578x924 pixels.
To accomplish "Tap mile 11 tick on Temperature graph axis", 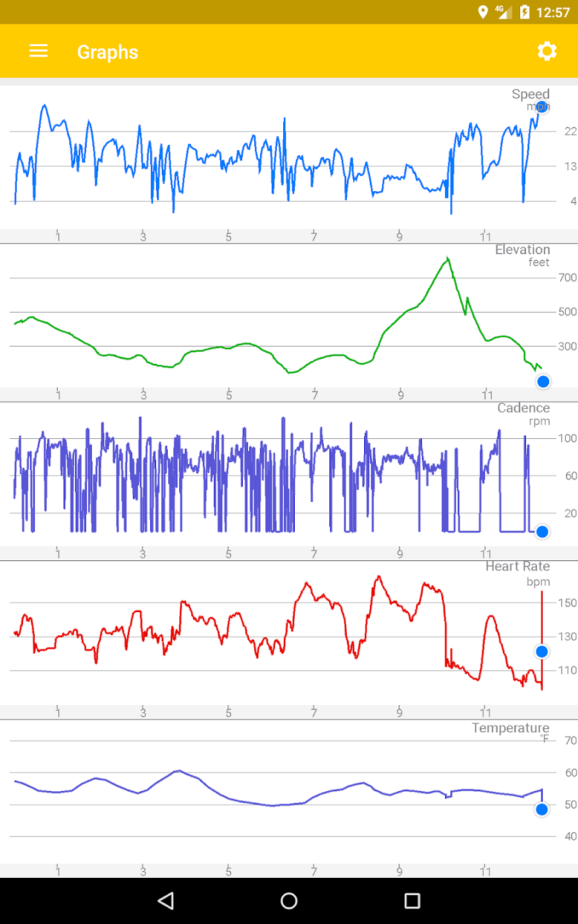I will 485,871.
